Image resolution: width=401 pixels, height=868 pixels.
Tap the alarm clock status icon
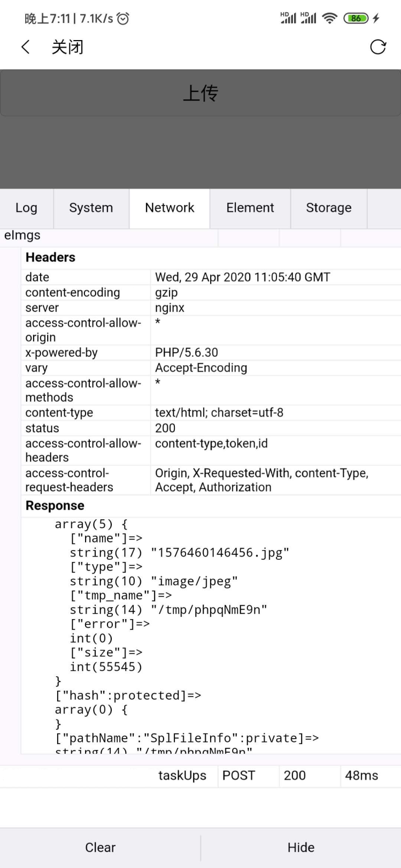tap(123, 19)
